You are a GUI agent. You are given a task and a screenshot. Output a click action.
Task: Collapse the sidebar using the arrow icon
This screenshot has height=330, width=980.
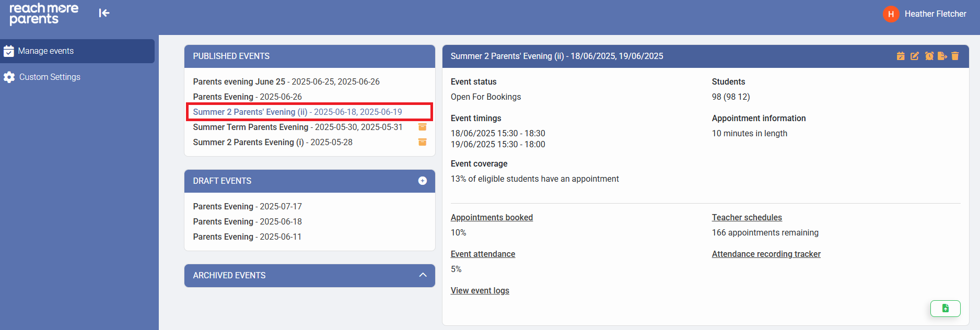tap(104, 13)
